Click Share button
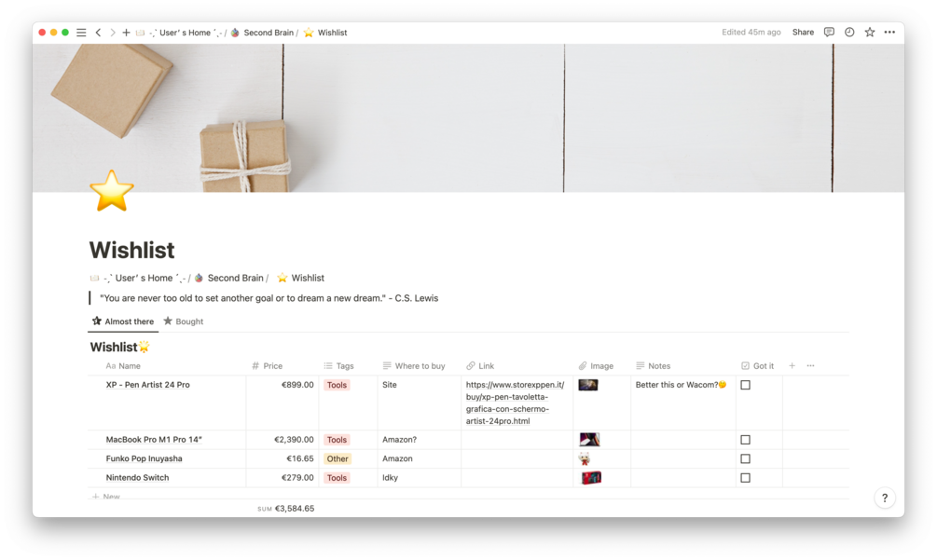The image size is (937, 560). pyautogui.click(x=803, y=33)
